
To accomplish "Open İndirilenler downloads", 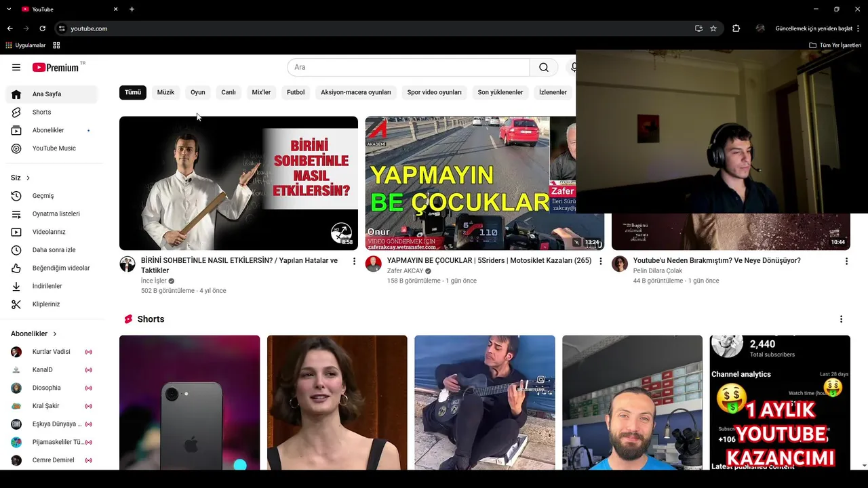I will (52, 286).
